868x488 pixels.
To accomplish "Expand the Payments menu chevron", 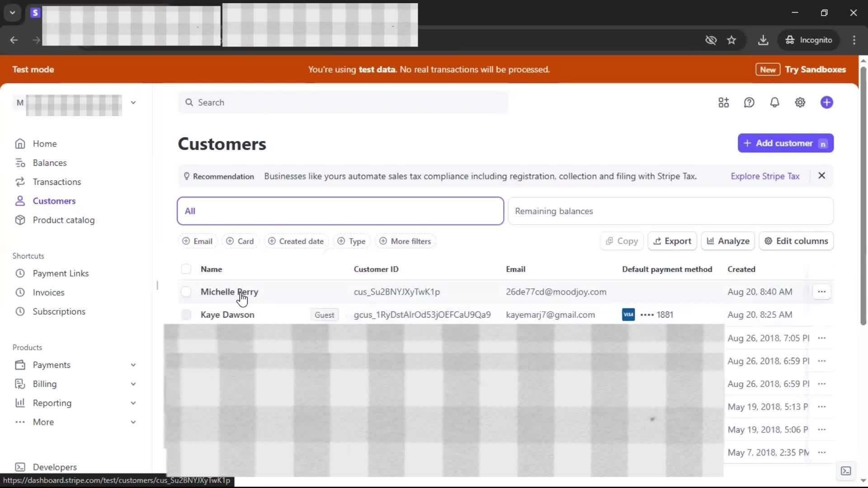I will click(x=133, y=365).
